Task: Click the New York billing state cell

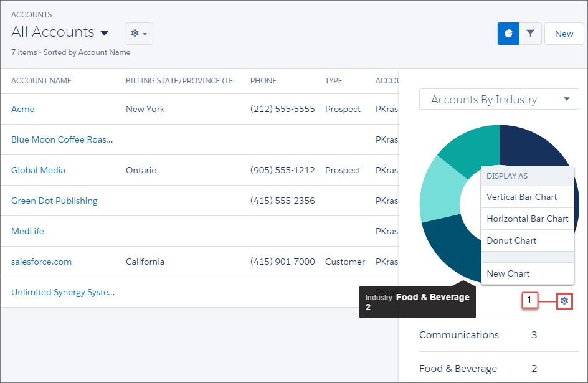Action: pyautogui.click(x=145, y=109)
